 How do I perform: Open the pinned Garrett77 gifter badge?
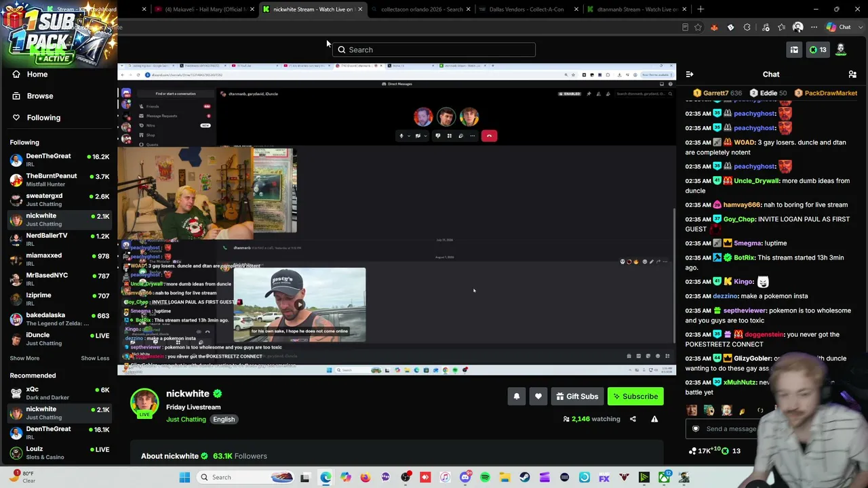tap(717, 93)
